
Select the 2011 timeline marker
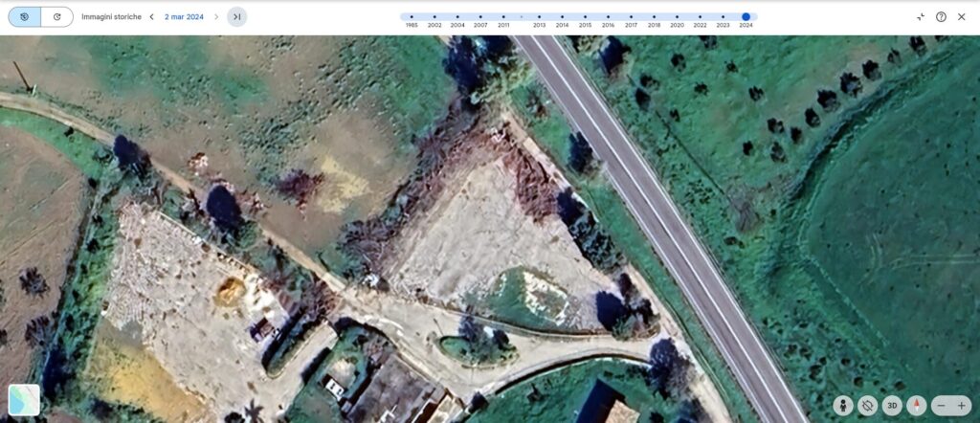pyautogui.click(x=503, y=17)
